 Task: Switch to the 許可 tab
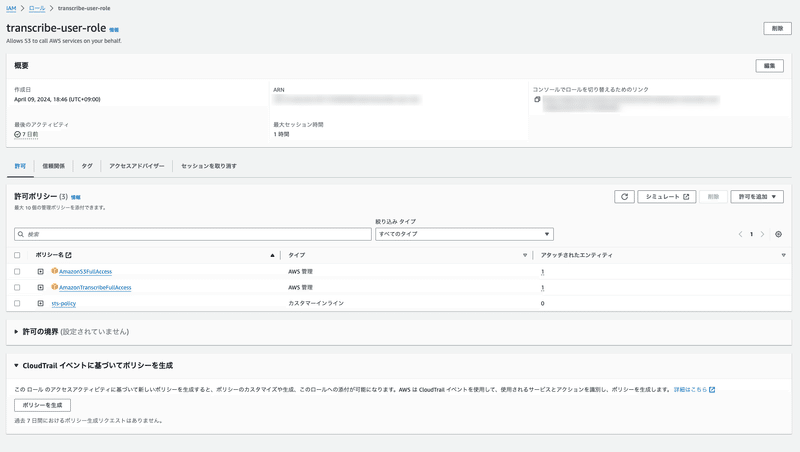tap(20, 166)
